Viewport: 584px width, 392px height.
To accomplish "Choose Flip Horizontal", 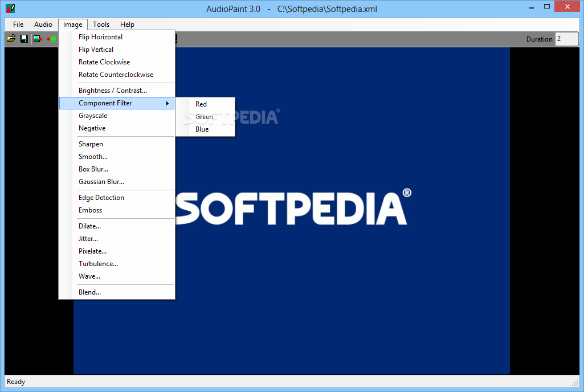I will tap(117, 37).
